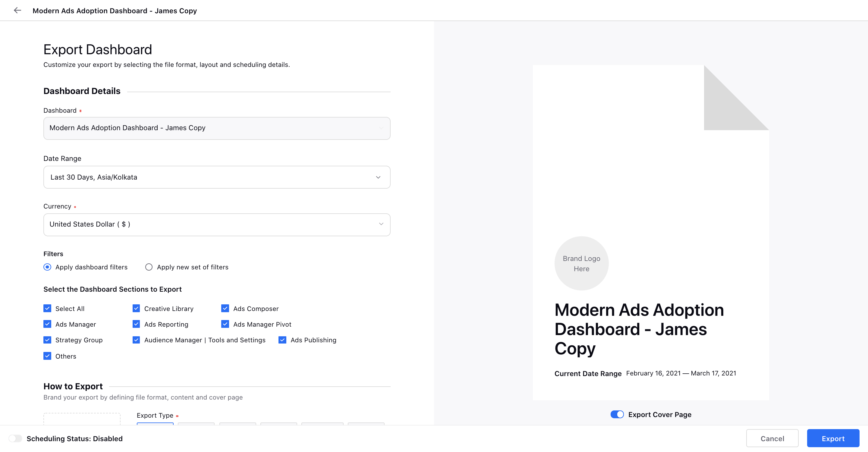Uncheck the Audience Manager Tools checkbox

(x=137, y=340)
